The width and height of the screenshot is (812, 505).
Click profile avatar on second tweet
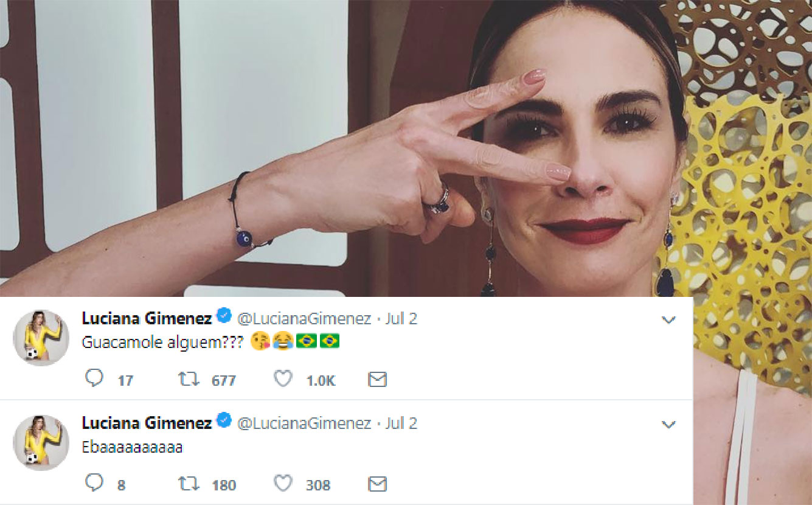(x=41, y=443)
